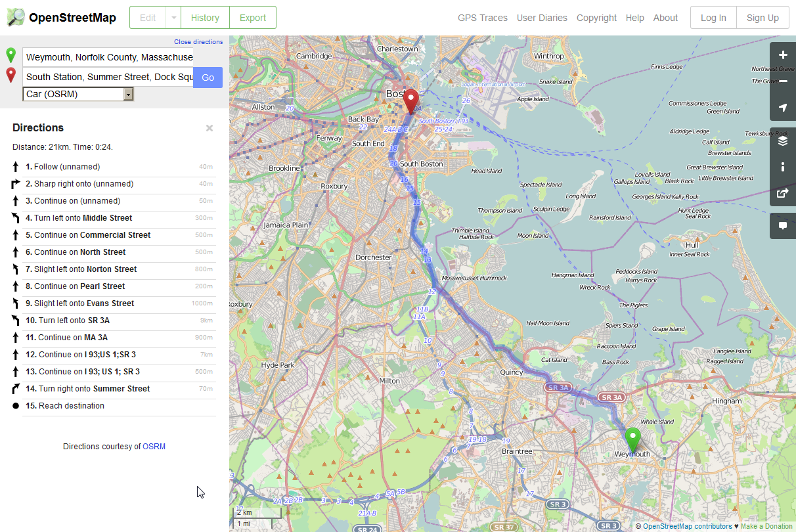Click the Sign Up button
The width and height of the screenshot is (796, 532).
pos(763,18)
